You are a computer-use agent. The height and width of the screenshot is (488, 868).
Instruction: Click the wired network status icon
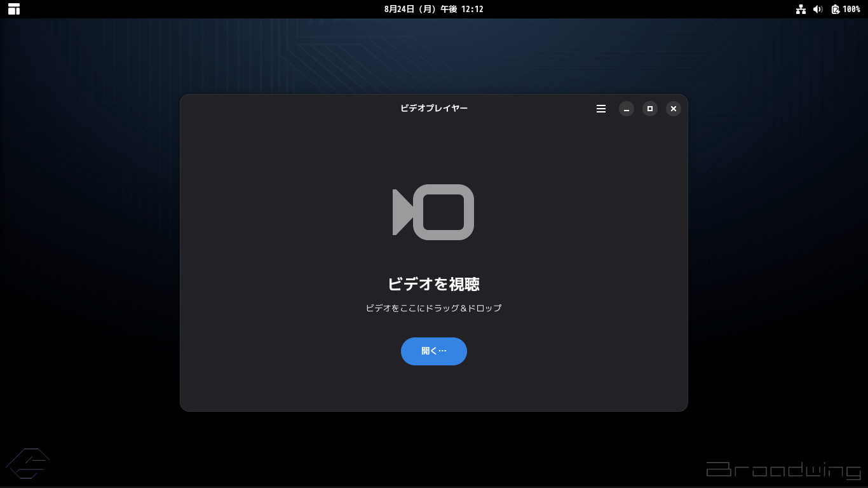click(801, 9)
